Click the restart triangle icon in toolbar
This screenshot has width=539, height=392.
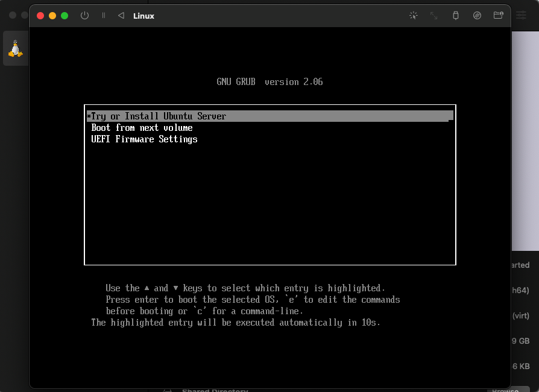click(x=121, y=16)
